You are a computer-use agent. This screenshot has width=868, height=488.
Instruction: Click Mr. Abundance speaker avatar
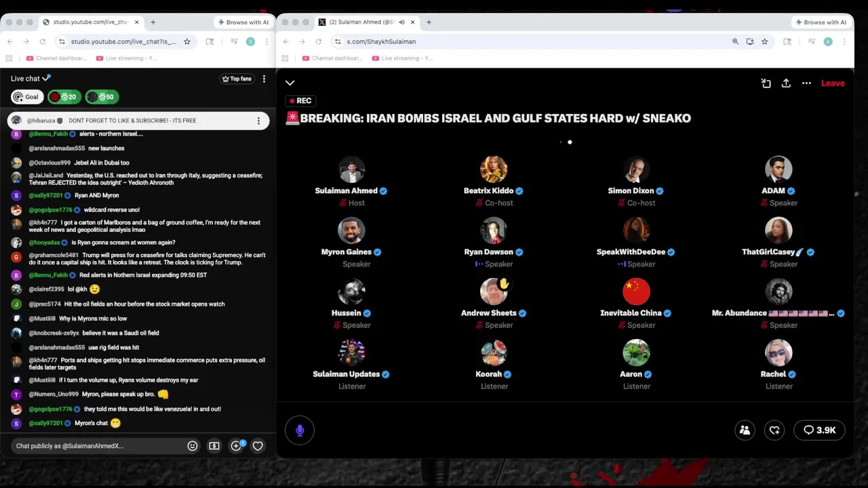coord(778,291)
